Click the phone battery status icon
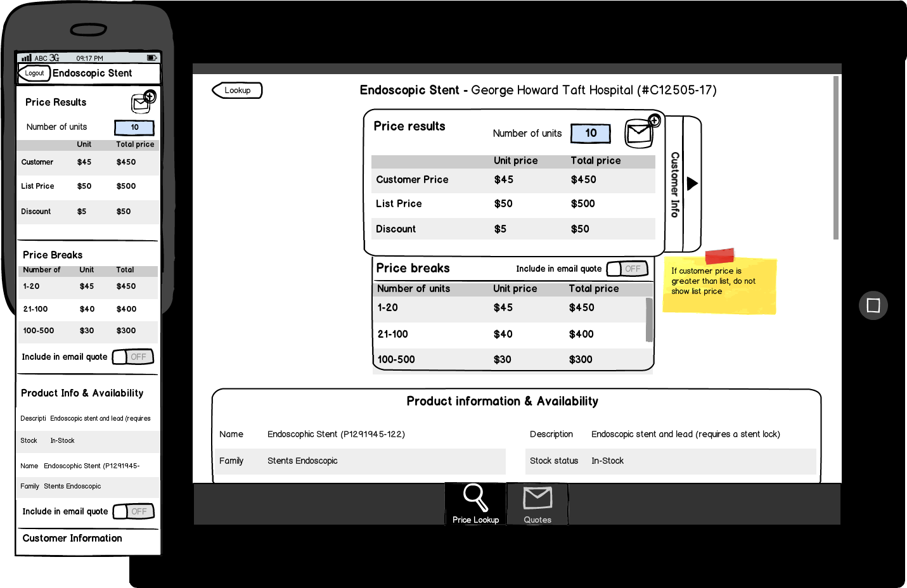 pyautogui.click(x=151, y=58)
